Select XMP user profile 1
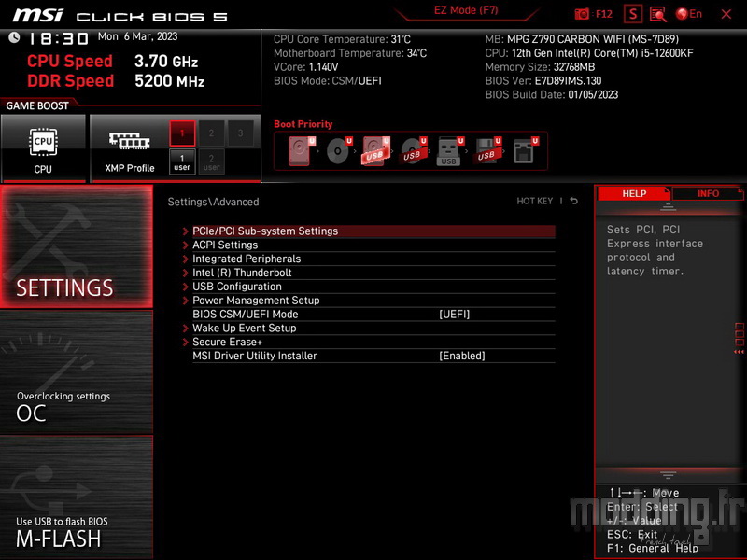This screenshot has height=560, width=747. [182, 161]
